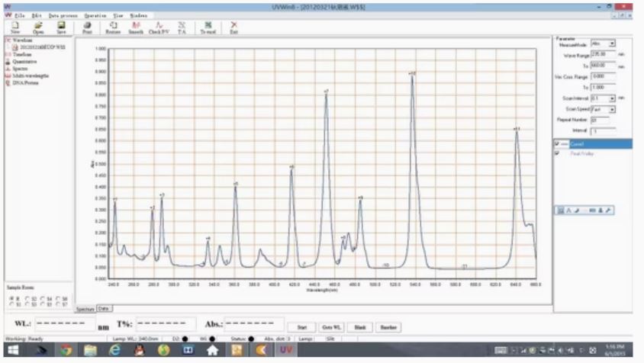644x363 pixels.
Task: Select sample room radio button S2
Action: point(27,298)
